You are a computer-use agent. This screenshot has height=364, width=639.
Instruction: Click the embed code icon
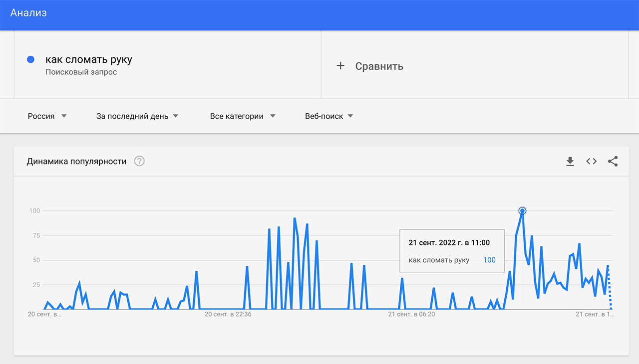click(x=592, y=162)
